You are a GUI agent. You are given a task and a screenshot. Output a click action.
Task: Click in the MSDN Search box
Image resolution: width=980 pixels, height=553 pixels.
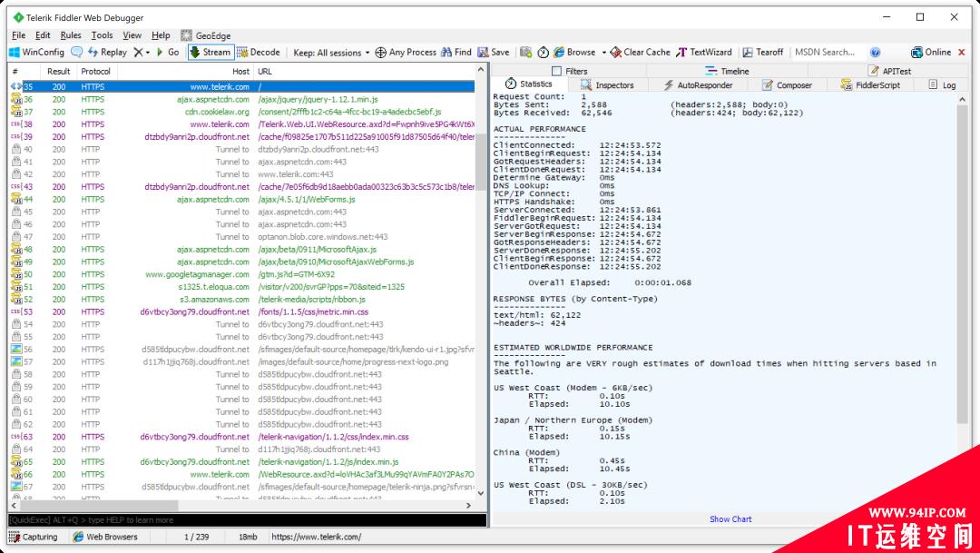[827, 53]
